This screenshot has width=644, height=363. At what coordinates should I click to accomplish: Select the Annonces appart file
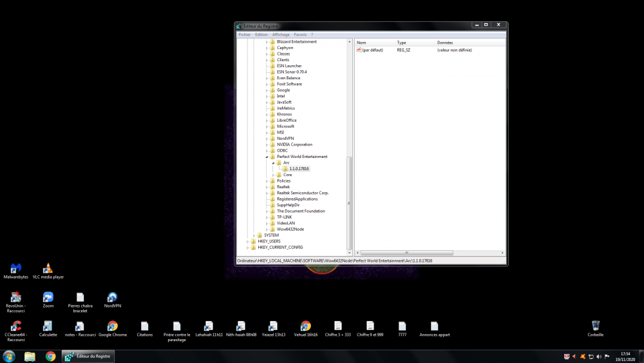(435, 328)
